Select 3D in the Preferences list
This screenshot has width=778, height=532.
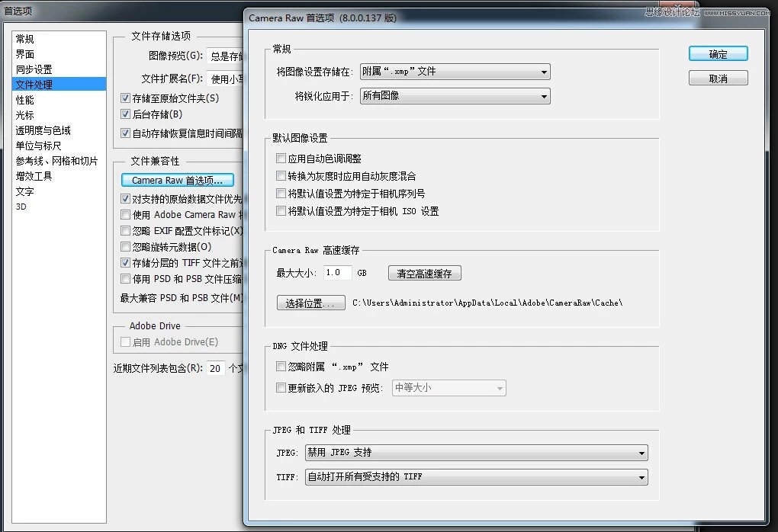point(59,207)
